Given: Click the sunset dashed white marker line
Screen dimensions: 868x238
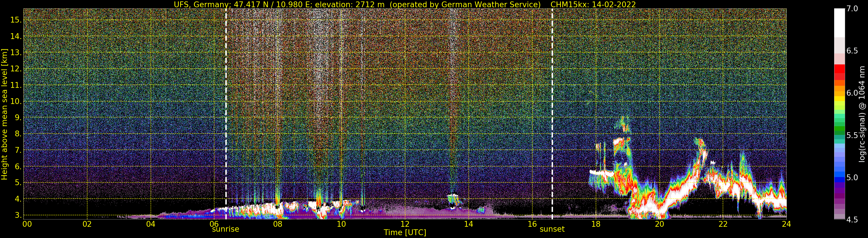Looking at the screenshot, I should click(x=552, y=114).
